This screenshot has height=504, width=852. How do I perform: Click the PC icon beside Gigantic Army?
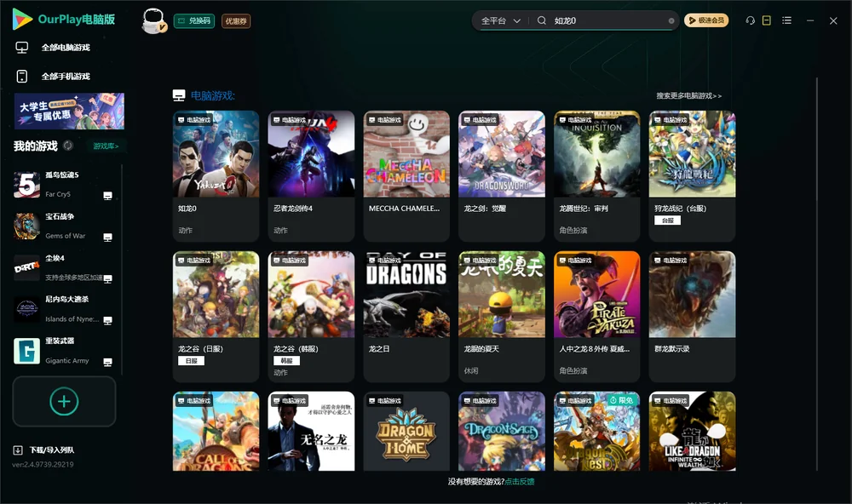click(x=107, y=363)
